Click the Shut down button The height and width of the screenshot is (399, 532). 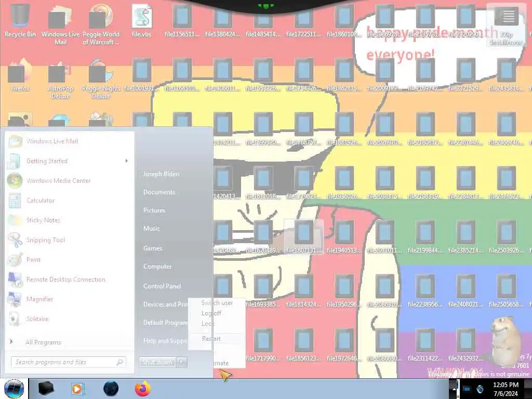pyautogui.click(x=157, y=362)
